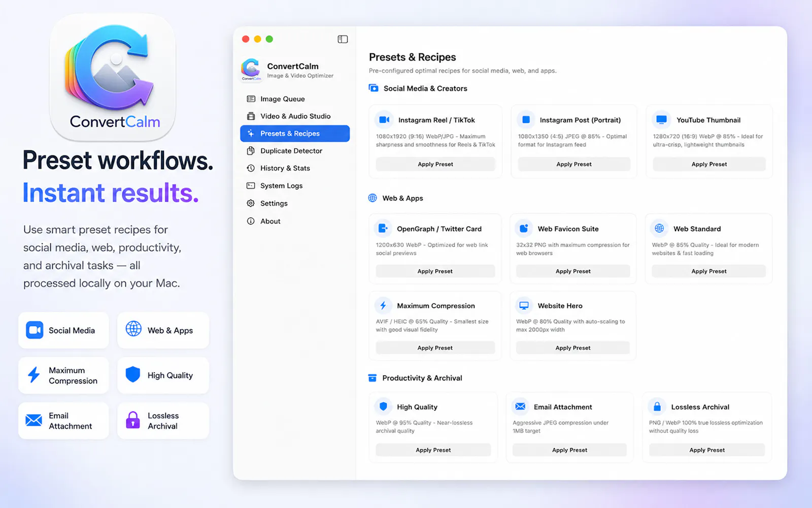Apply the YouTube Thumbnail preset

coord(709,164)
